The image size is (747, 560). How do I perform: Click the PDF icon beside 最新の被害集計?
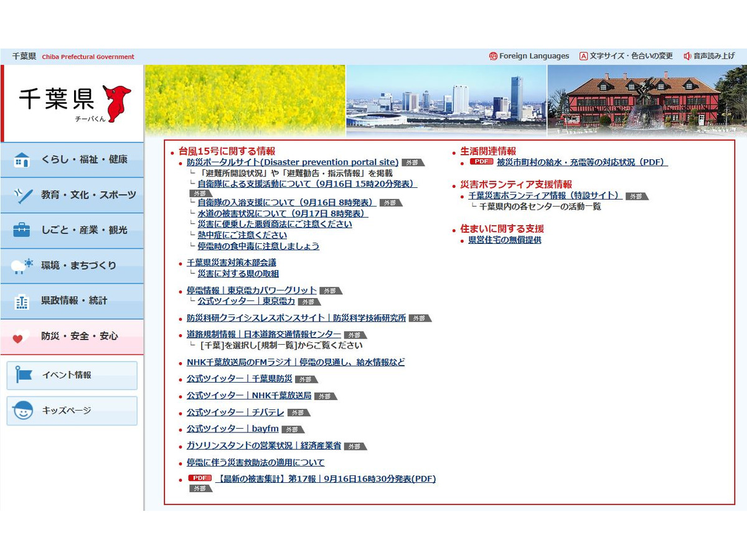tap(200, 478)
